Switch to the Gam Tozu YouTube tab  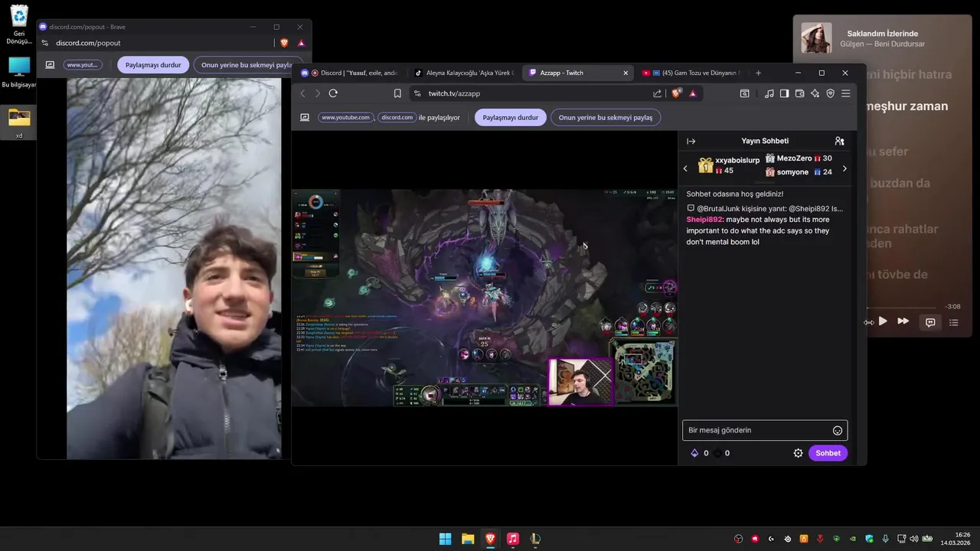691,73
